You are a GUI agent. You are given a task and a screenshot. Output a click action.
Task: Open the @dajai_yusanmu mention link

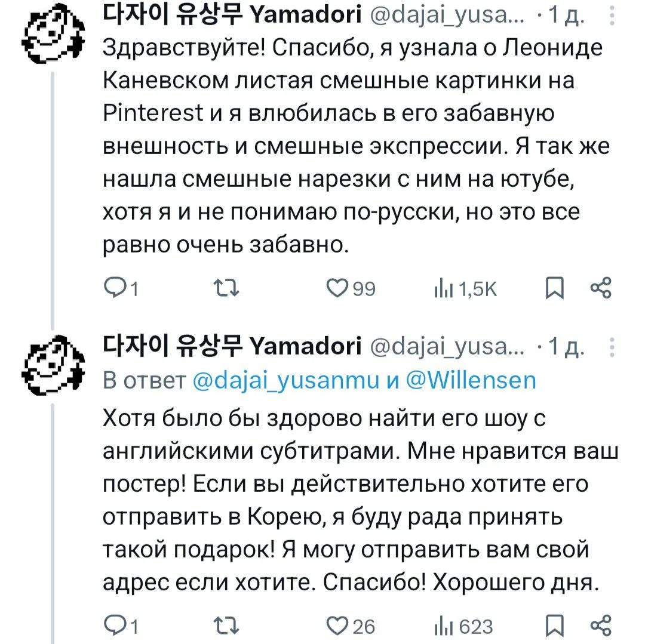tap(286, 380)
